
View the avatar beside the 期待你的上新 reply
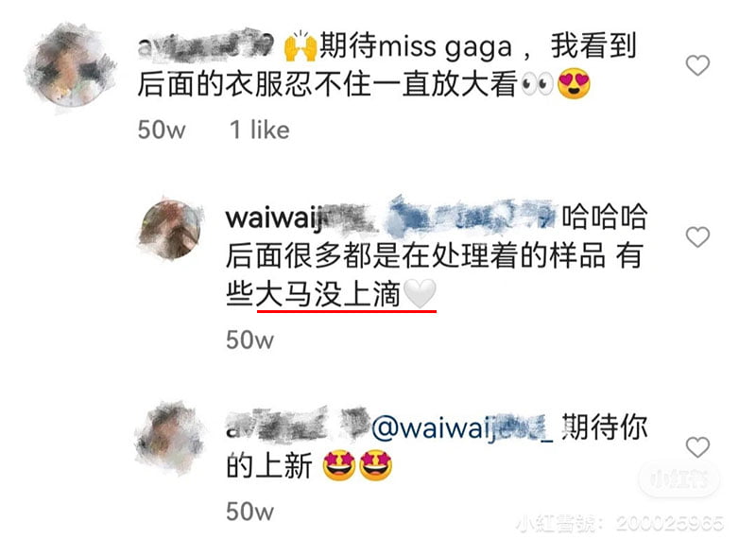click(170, 438)
